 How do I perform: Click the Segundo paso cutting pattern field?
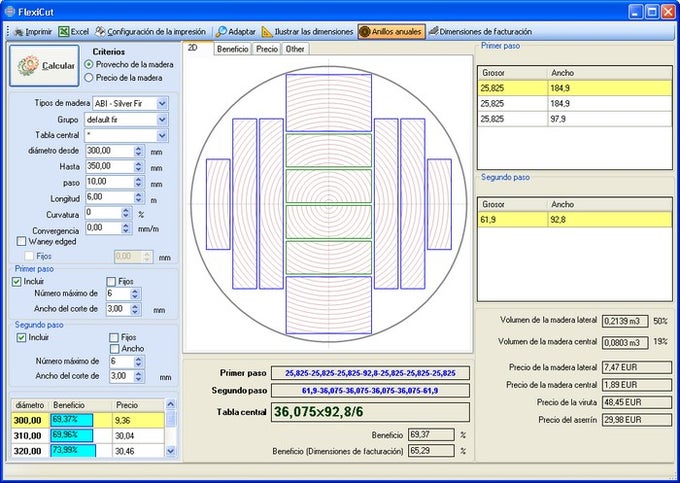tap(370, 391)
